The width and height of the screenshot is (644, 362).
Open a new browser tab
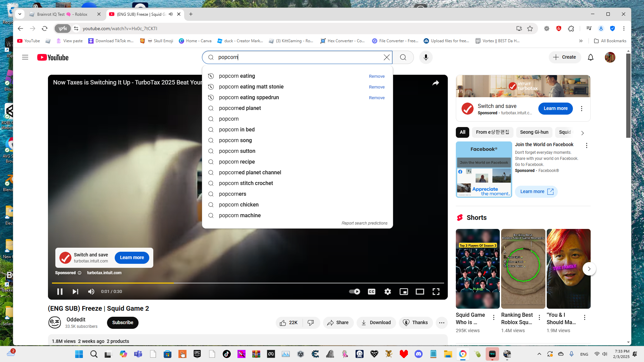point(191,14)
